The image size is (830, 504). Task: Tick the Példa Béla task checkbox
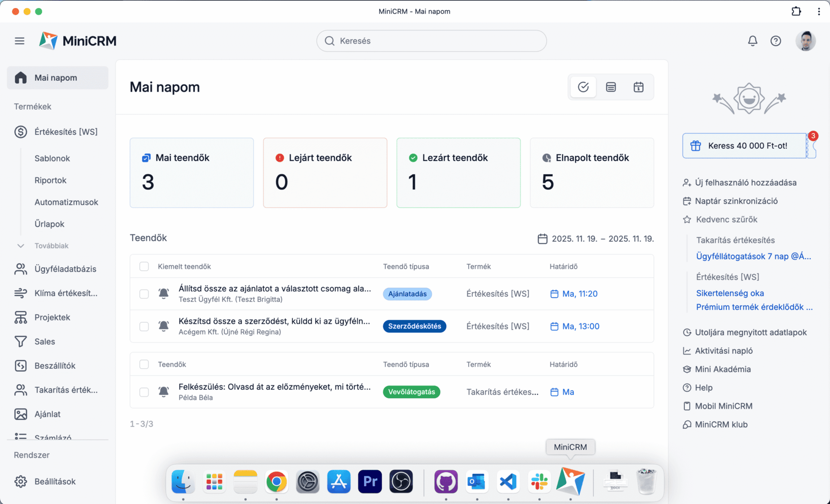point(144,392)
